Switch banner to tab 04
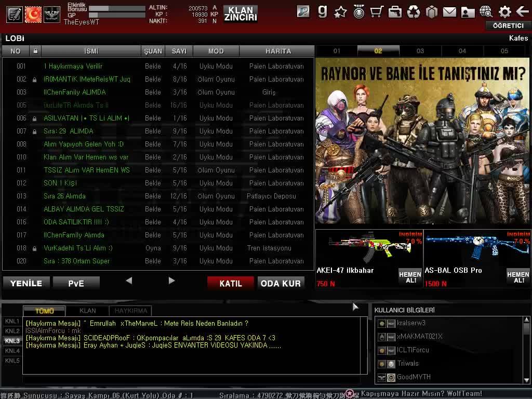The height and width of the screenshot is (399, 532). (x=462, y=51)
